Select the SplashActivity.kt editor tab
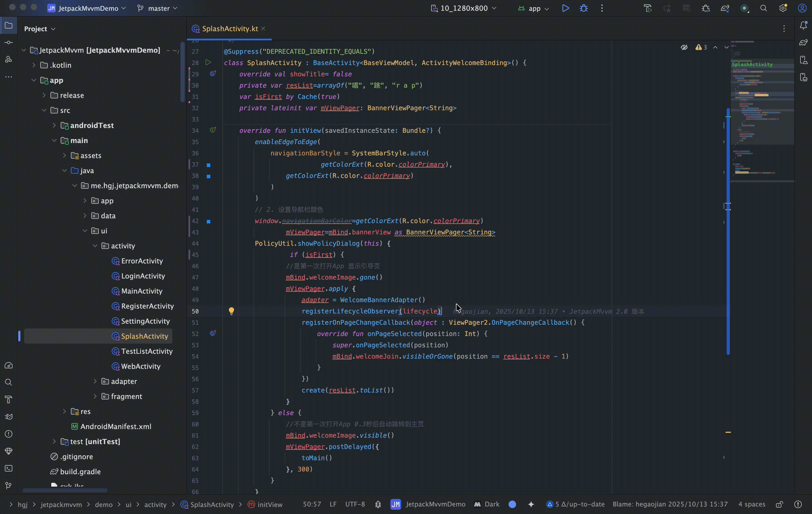Viewport: 812px width, 514px height. (230, 29)
